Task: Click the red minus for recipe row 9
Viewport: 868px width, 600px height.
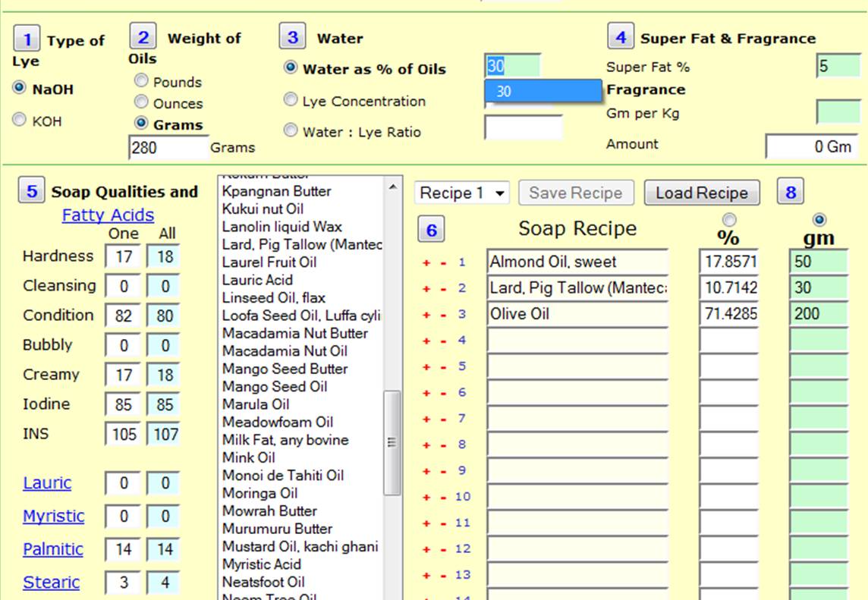Action: 443,471
